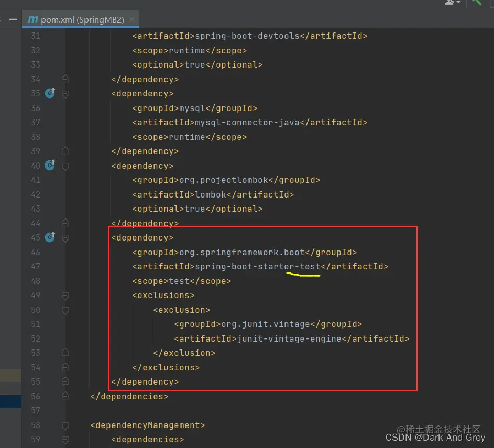Viewport: 494px width, 448px height.
Task: Click the '<dependencyManagement>' tag
Action: 147,425
